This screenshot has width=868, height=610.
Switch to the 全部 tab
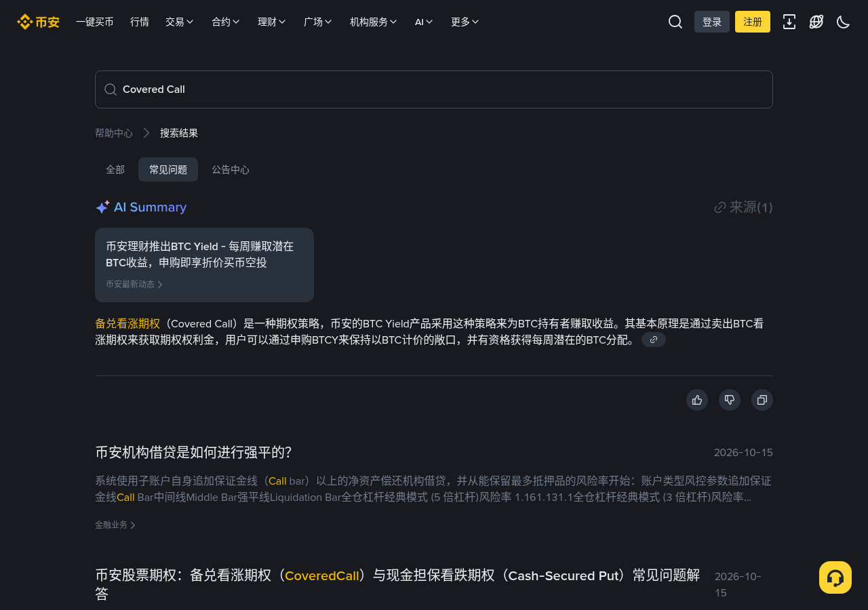point(115,169)
